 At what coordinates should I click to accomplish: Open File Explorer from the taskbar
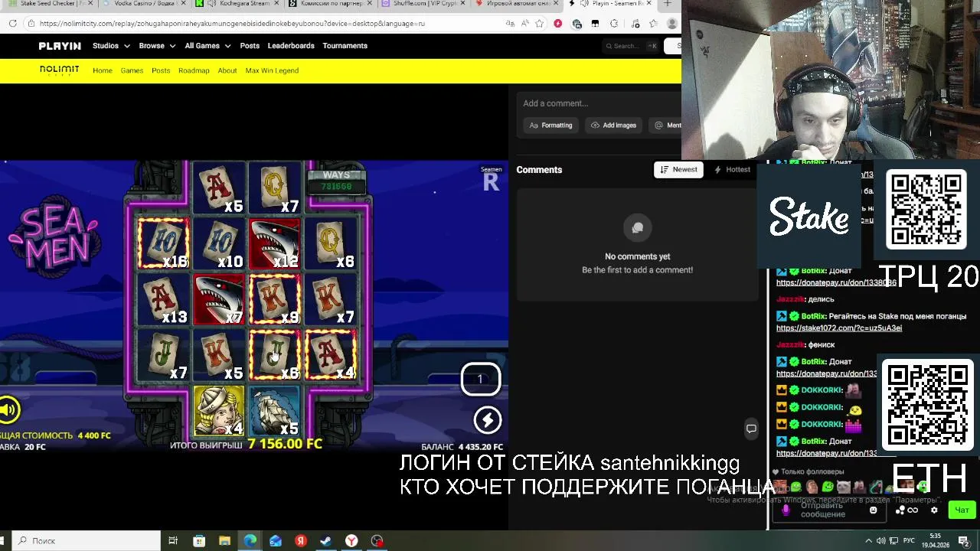[224, 541]
